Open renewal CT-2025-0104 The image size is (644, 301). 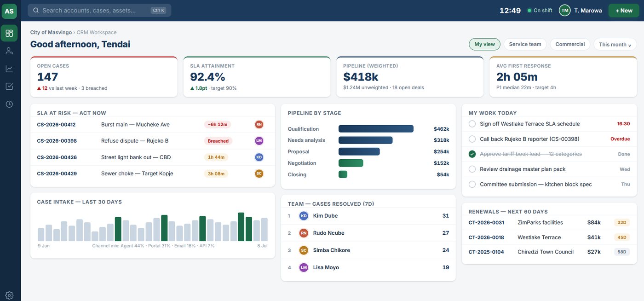[486, 252]
